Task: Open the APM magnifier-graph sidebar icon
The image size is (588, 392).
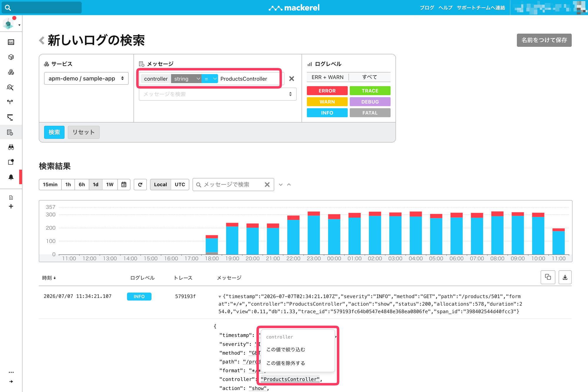Action: (10, 87)
